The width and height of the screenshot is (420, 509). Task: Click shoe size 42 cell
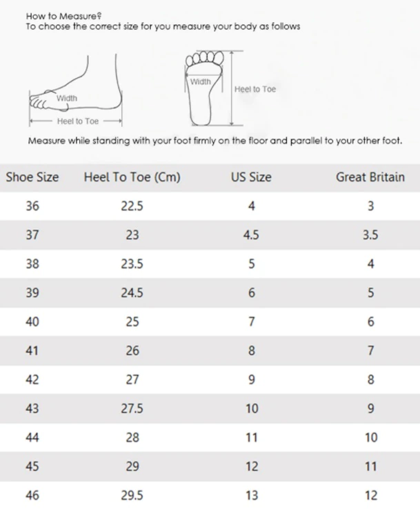click(32, 379)
